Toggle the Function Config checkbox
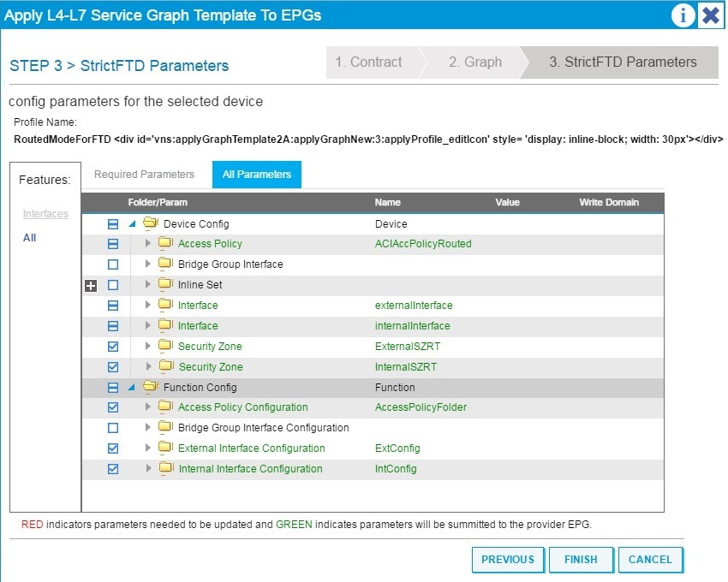 (x=113, y=388)
